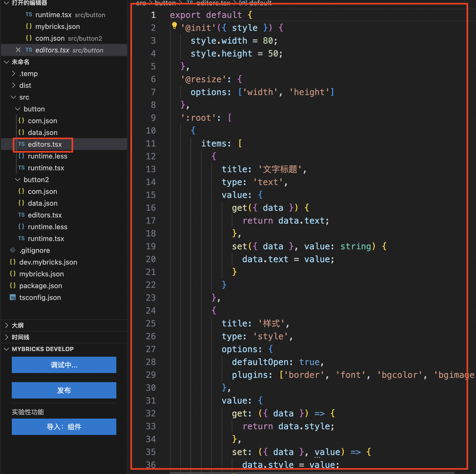
Task: Open editors.tsx in the button folder
Action: point(64,144)
